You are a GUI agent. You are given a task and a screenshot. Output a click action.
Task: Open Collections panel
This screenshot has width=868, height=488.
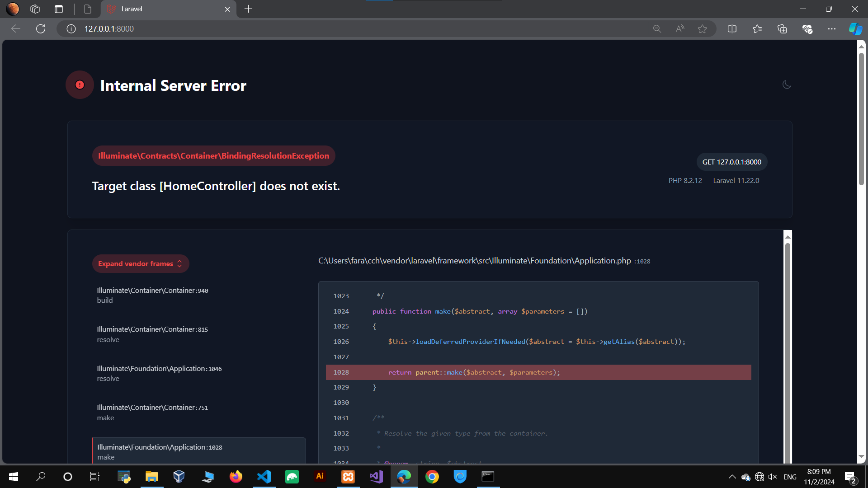(782, 28)
